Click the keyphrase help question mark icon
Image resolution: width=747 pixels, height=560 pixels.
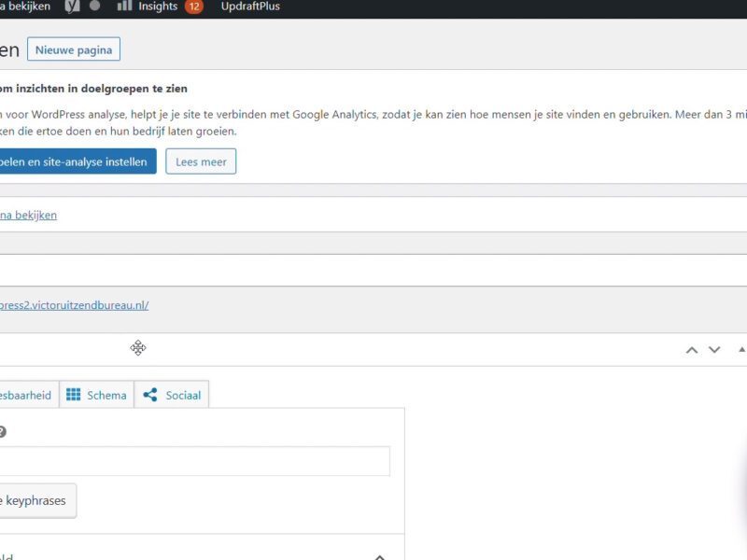3,431
